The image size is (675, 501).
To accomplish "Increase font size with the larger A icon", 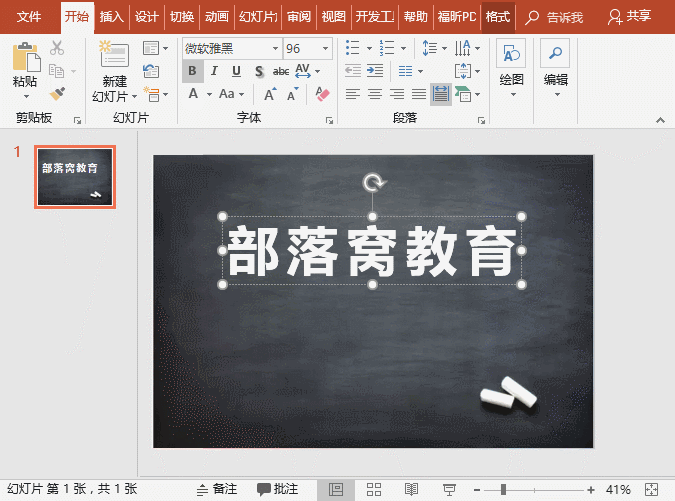I will point(270,94).
